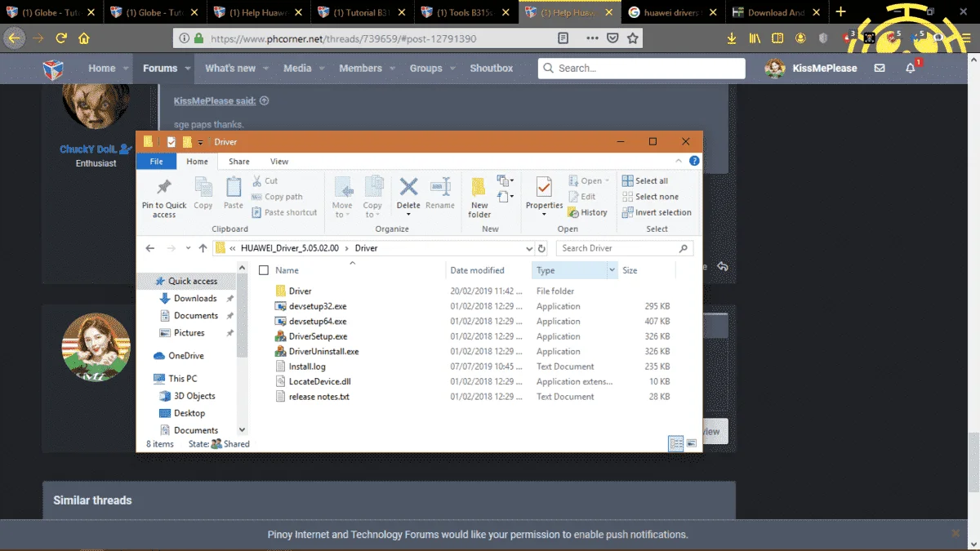The height and width of the screenshot is (551, 980).
Task: Click the Rename button in the Organize group
Action: pyautogui.click(x=440, y=194)
